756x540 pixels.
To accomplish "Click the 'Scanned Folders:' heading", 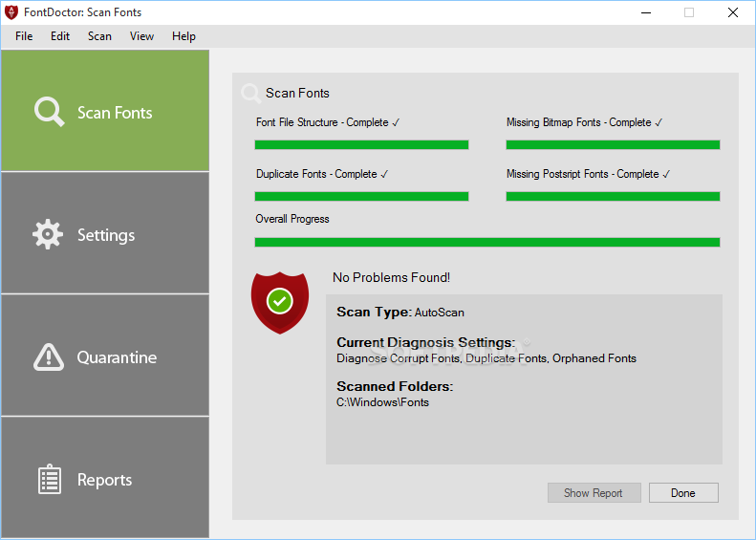I will [395, 386].
